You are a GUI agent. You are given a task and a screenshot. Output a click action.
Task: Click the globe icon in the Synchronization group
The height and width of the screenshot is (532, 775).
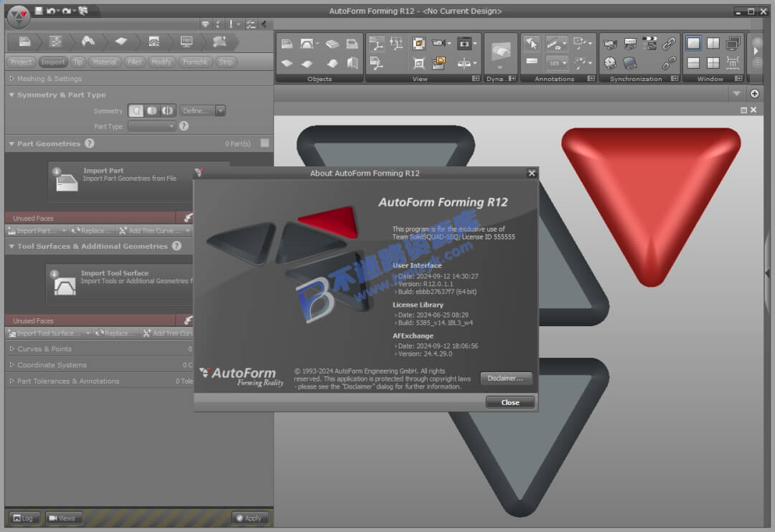pos(611,63)
